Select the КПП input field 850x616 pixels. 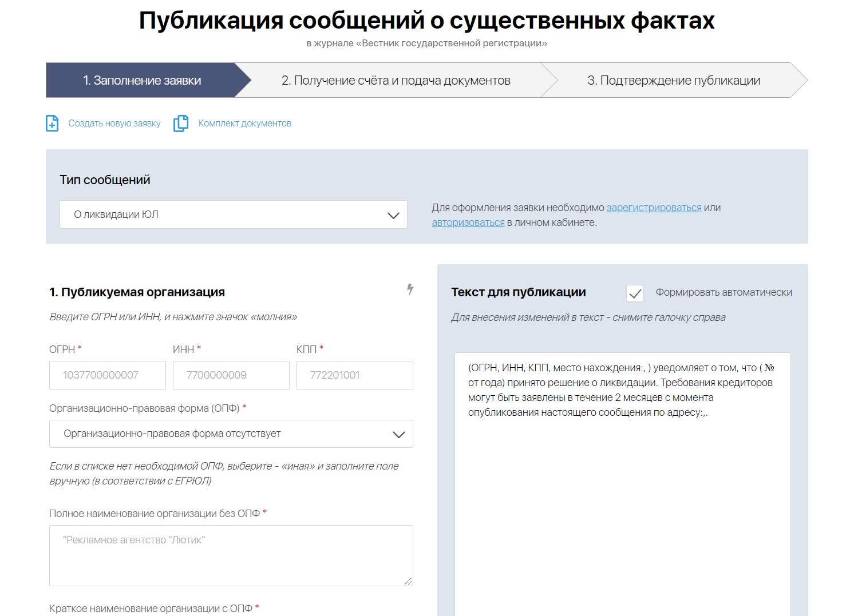click(354, 375)
